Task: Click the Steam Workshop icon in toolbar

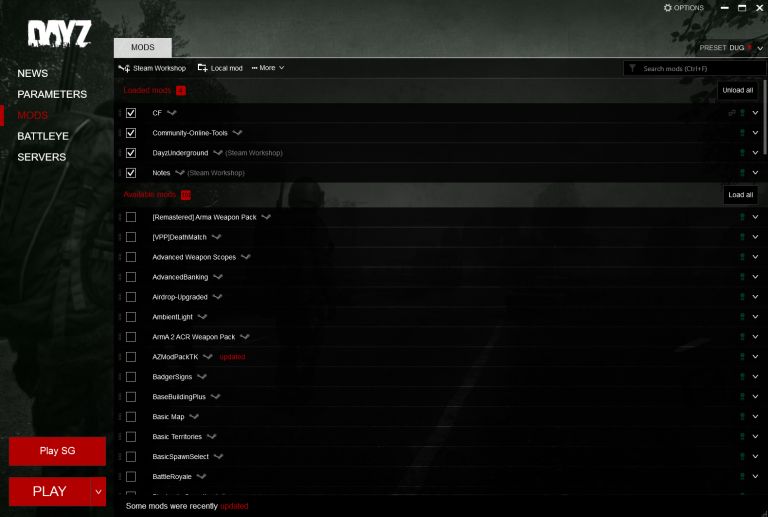Action: 124,68
